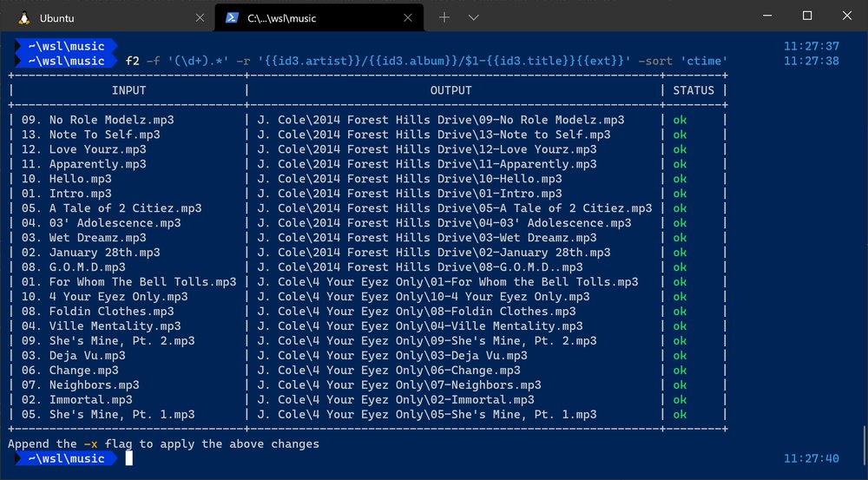Click input '06. Change.mp3'
This screenshot has height=480, width=868.
(x=70, y=370)
